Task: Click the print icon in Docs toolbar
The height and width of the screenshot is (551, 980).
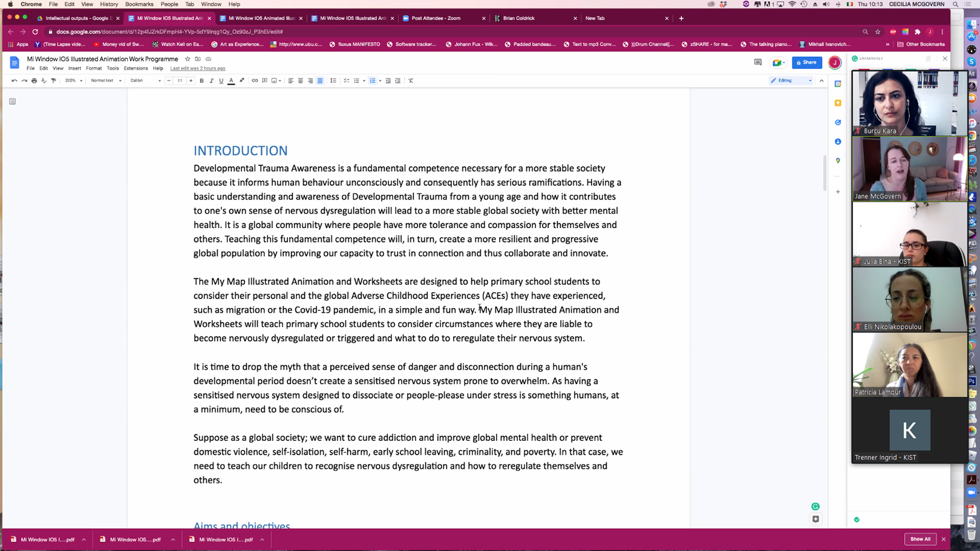Action: tap(34, 80)
